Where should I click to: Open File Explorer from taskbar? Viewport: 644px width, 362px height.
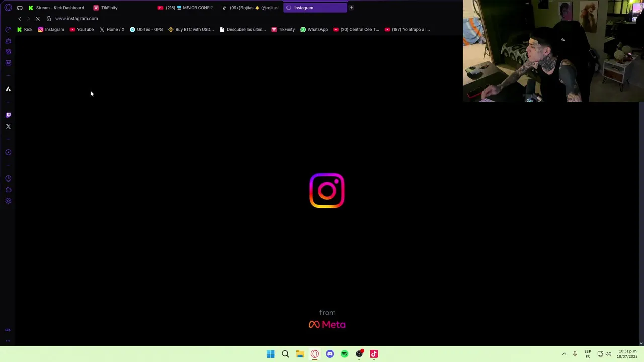click(300, 354)
